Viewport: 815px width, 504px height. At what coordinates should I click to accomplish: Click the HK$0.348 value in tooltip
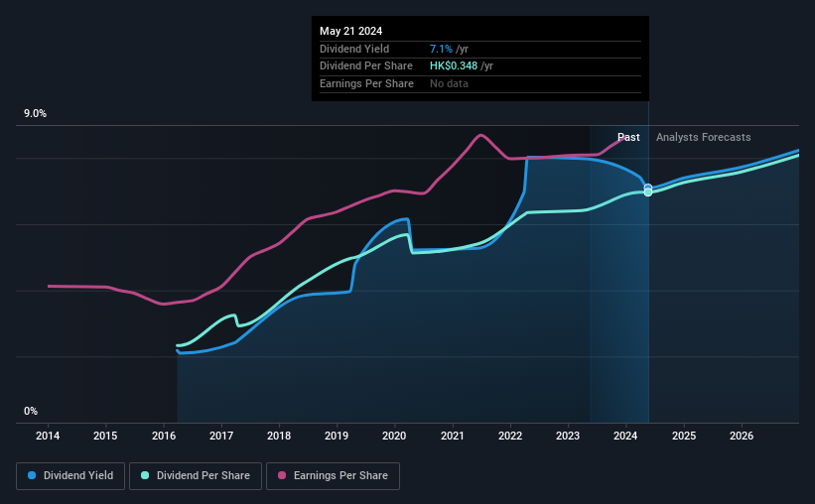pos(454,66)
